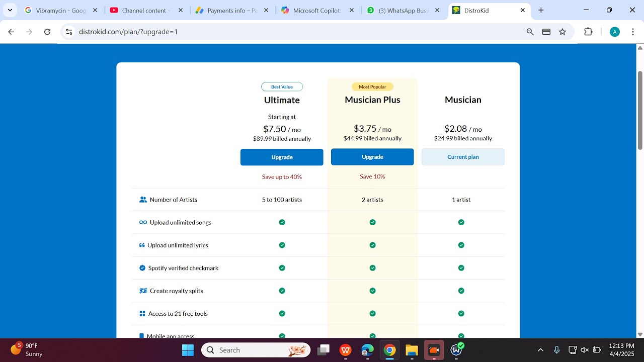
Task: Switch to the Payments info tab
Action: pyautogui.click(x=231, y=10)
